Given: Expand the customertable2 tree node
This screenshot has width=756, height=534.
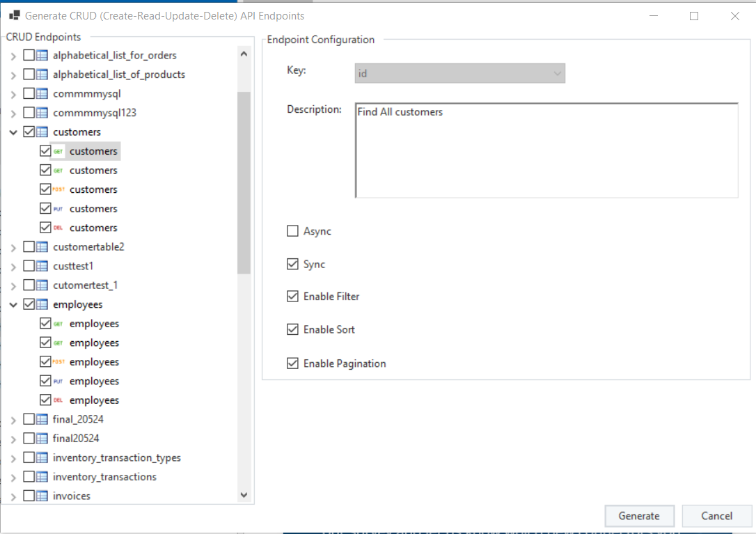Looking at the screenshot, I should coord(13,247).
